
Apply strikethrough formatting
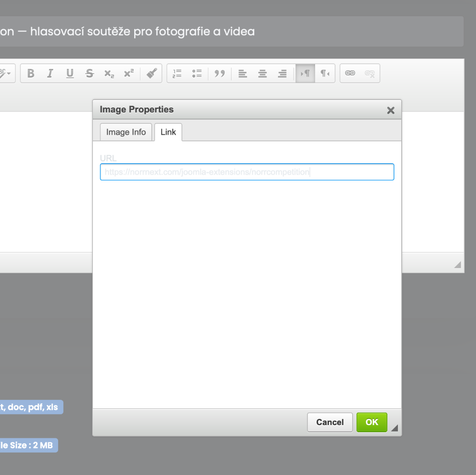(89, 73)
